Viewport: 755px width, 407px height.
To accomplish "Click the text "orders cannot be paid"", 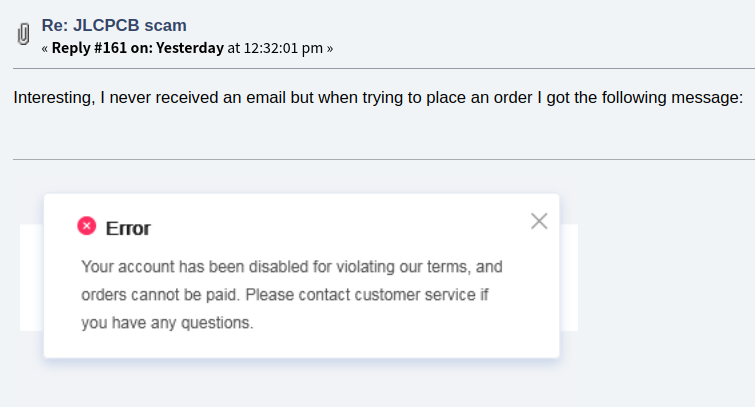I will [160, 296].
